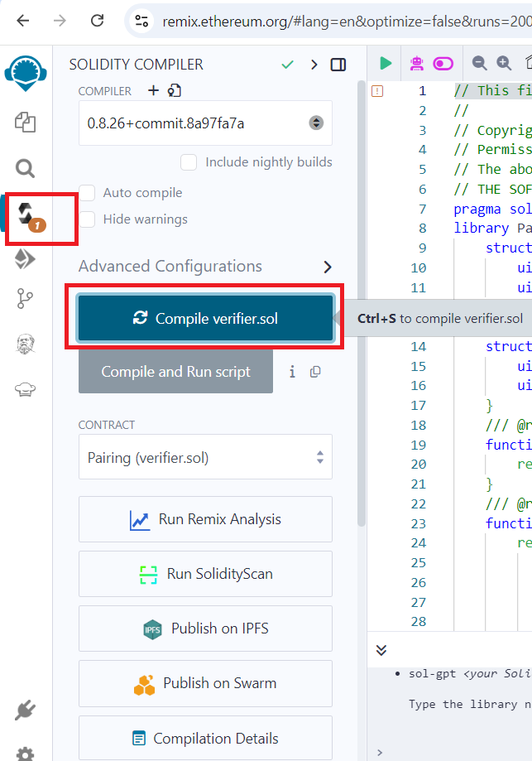532x761 pixels.
Task: Click the Remix home logo icon
Action: click(x=25, y=74)
